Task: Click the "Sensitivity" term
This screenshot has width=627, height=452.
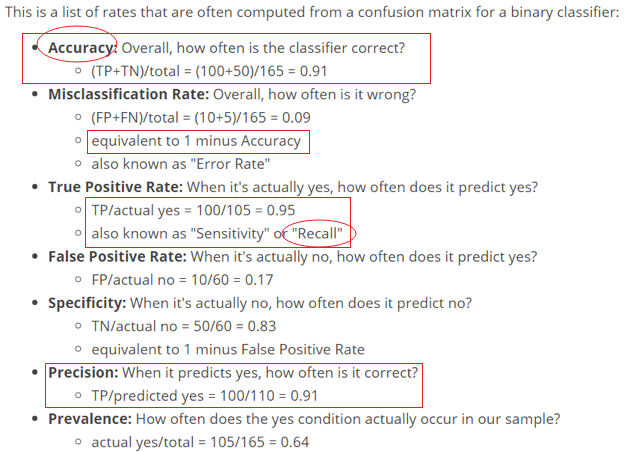Action: 230,233
